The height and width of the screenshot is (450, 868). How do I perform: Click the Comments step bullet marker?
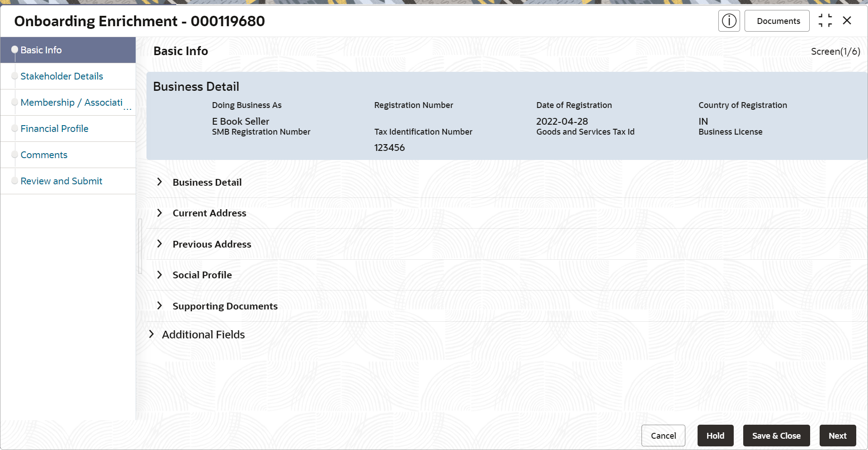click(x=14, y=155)
